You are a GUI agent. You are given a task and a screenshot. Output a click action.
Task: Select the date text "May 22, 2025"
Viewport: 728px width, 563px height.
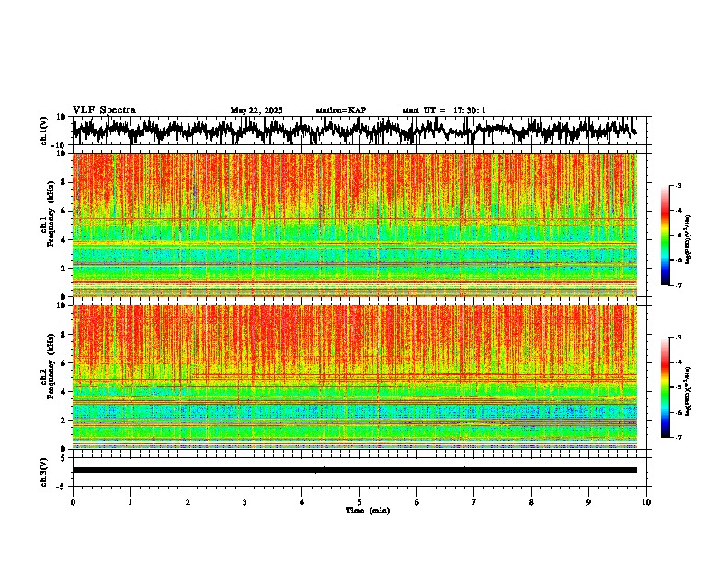[256, 110]
